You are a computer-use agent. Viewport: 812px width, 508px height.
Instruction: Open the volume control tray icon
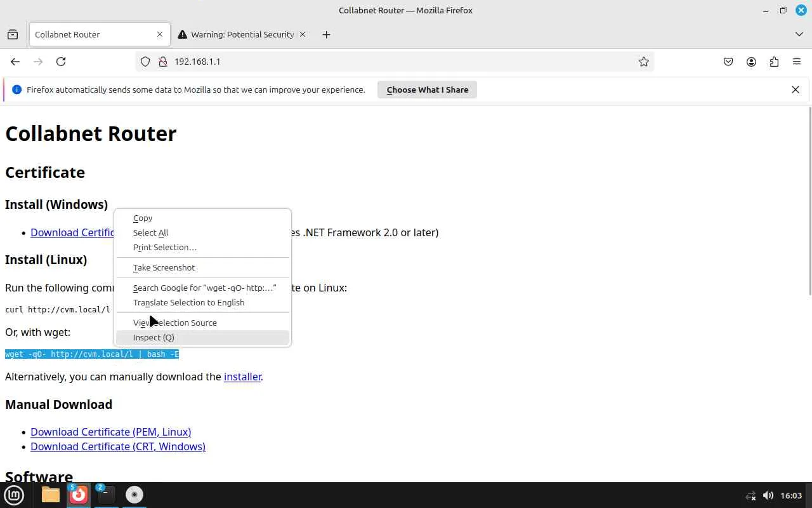768,495
